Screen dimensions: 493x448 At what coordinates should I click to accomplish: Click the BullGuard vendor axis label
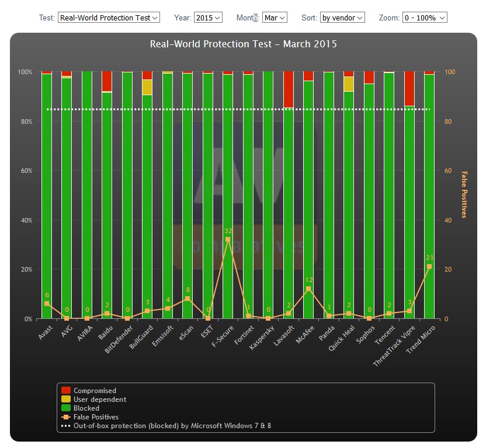coord(141,337)
